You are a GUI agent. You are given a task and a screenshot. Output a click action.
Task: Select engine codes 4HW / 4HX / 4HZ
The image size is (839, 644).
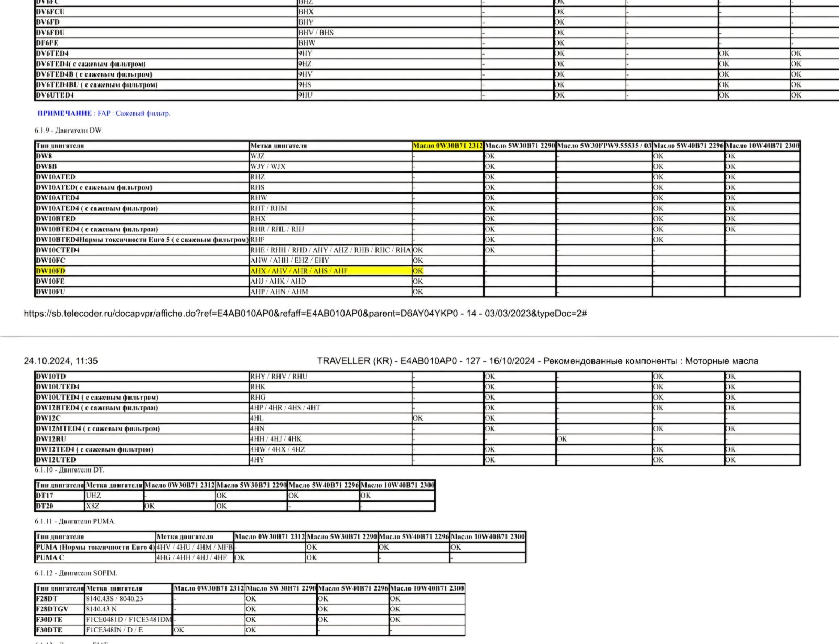(x=278, y=449)
